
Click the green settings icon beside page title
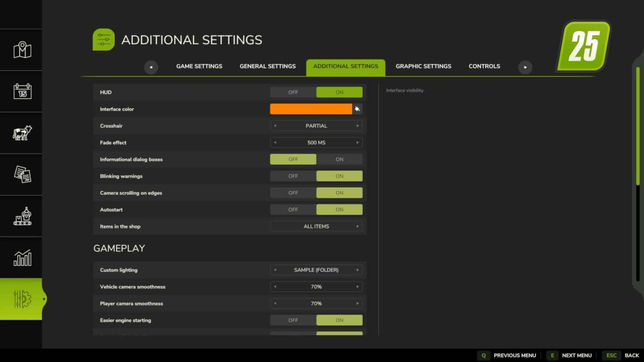[104, 40]
